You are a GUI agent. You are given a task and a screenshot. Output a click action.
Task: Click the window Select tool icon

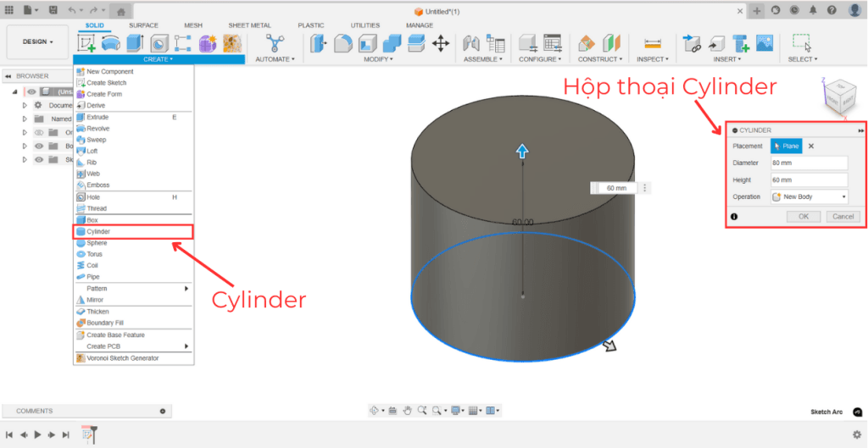pos(801,42)
